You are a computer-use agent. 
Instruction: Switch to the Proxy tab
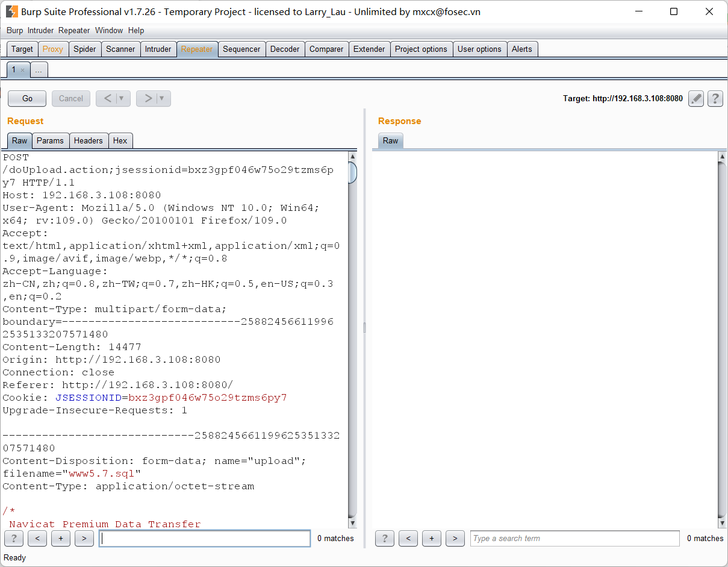53,49
